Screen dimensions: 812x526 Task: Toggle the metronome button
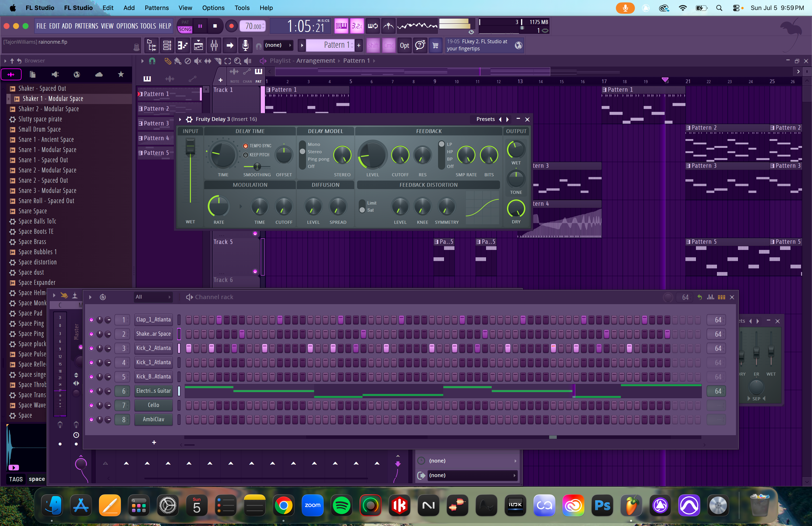(x=389, y=26)
